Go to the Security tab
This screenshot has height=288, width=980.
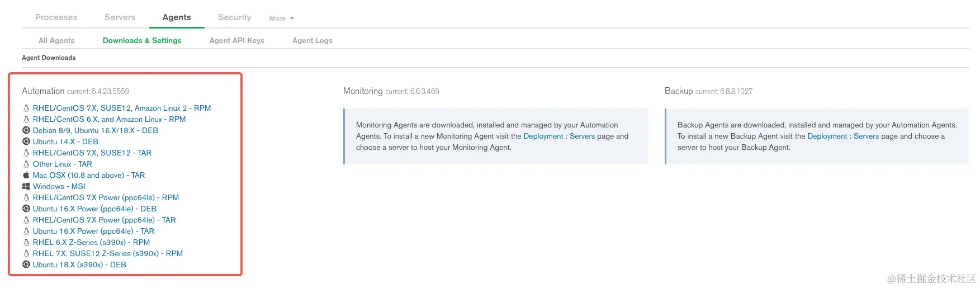(x=234, y=17)
